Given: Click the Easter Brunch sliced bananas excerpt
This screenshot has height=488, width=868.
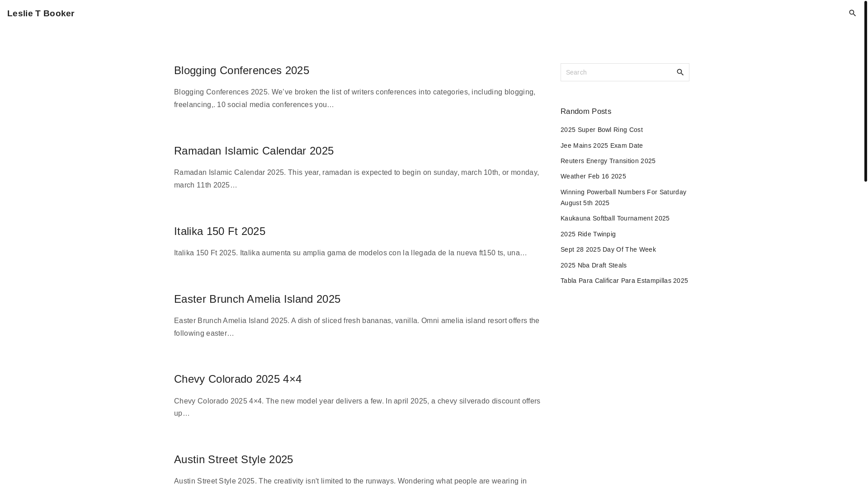Looking at the screenshot, I should tap(357, 327).
